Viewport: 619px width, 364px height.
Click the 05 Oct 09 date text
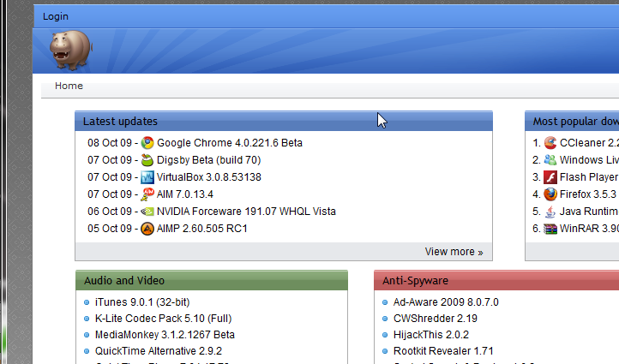coord(110,229)
